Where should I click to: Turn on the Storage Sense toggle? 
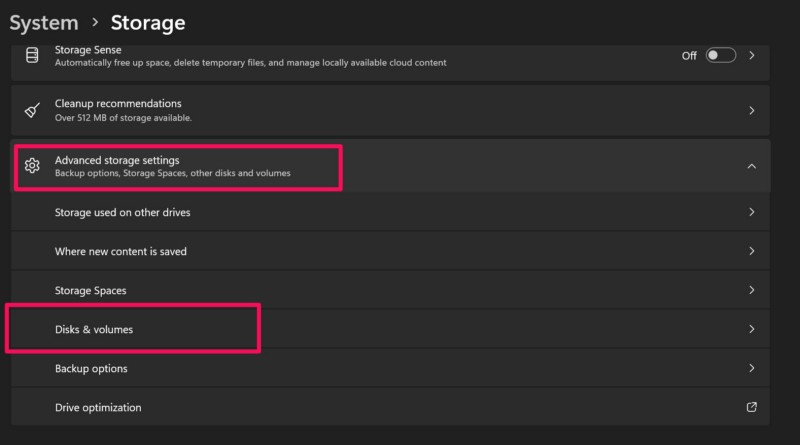click(x=720, y=55)
